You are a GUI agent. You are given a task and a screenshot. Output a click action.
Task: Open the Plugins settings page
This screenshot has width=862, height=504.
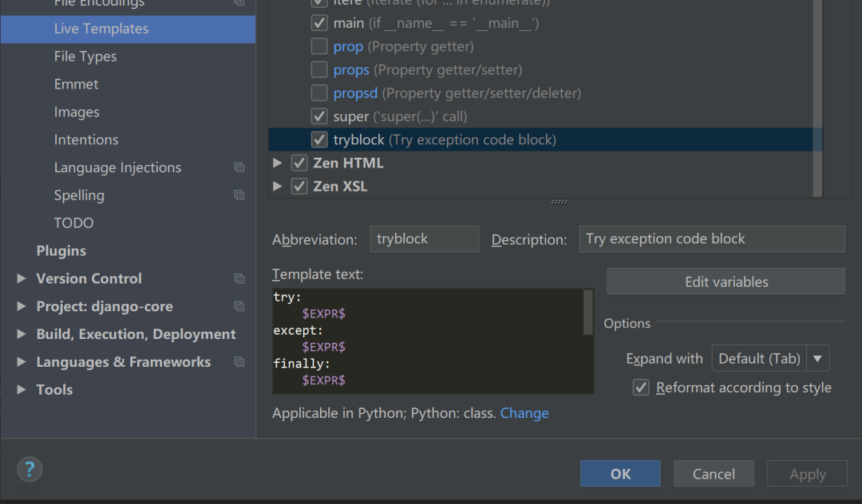click(61, 250)
